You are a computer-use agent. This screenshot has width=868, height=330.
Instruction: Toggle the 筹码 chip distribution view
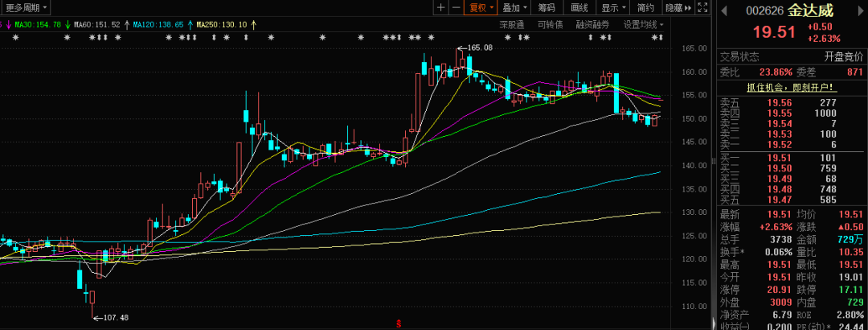pyautogui.click(x=547, y=7)
